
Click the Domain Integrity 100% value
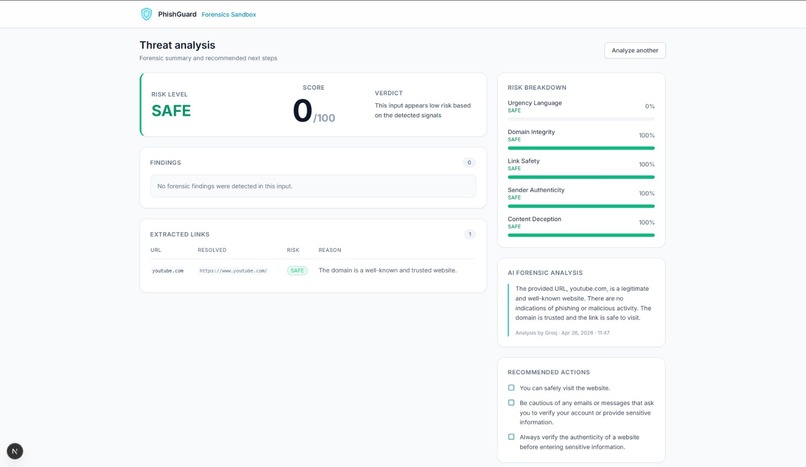[x=647, y=136]
